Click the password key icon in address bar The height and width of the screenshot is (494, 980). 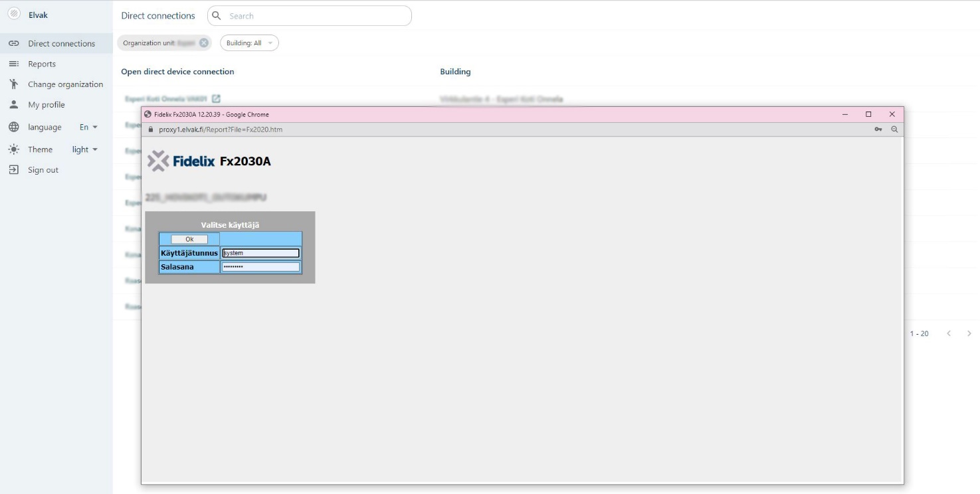tap(878, 129)
